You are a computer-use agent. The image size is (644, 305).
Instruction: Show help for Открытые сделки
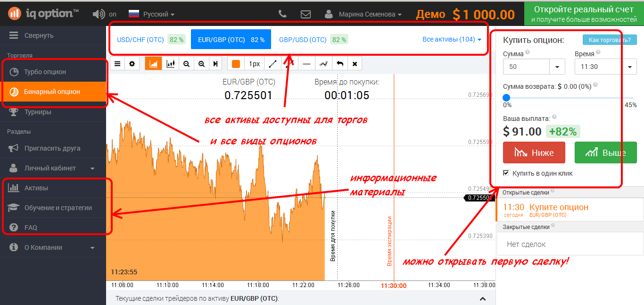pyautogui.click(x=553, y=191)
